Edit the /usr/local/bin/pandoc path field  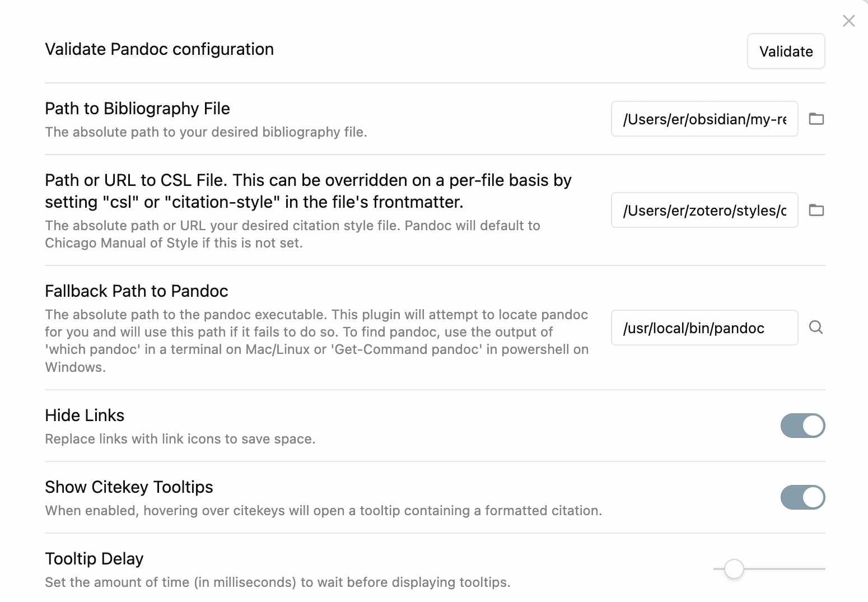[704, 328]
